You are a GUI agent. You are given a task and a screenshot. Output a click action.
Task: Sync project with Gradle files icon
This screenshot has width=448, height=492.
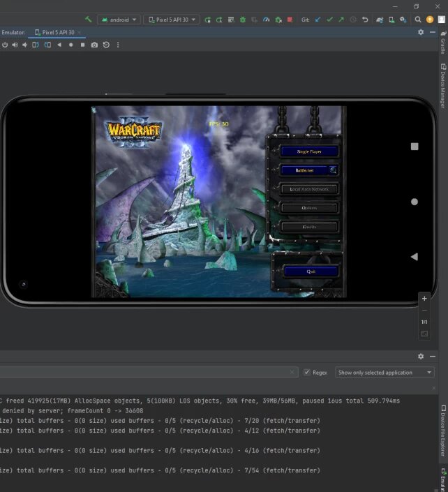coord(380,20)
